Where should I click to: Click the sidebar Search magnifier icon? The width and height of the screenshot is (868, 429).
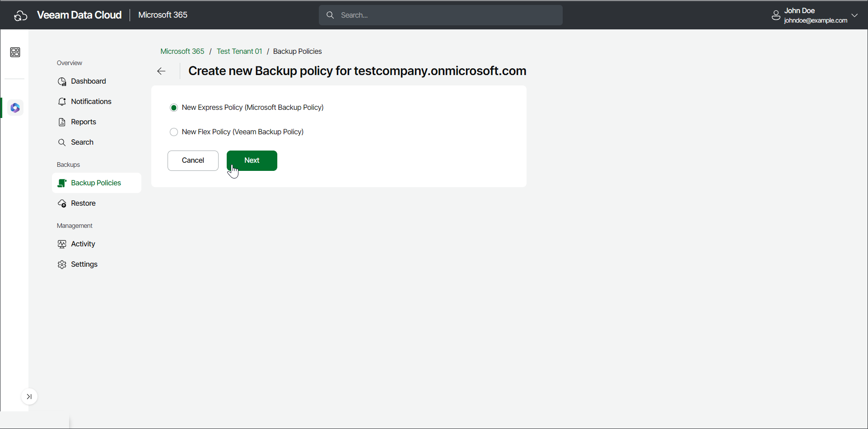(x=62, y=142)
